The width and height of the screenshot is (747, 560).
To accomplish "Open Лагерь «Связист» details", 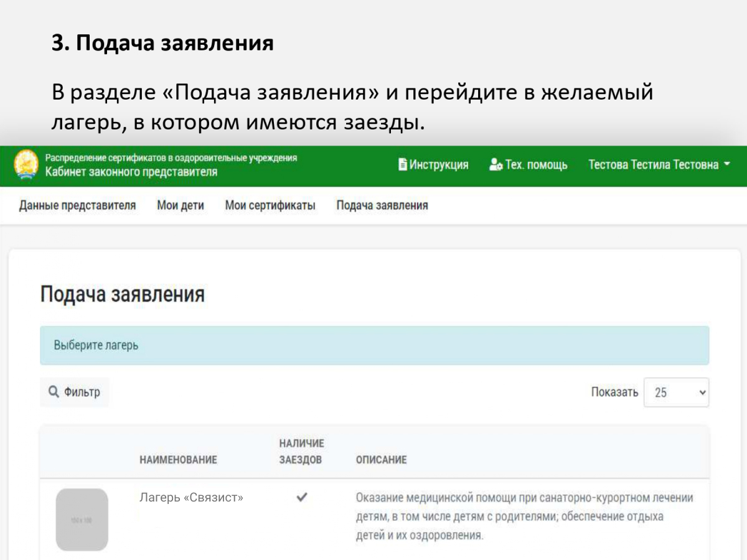I will [x=191, y=497].
